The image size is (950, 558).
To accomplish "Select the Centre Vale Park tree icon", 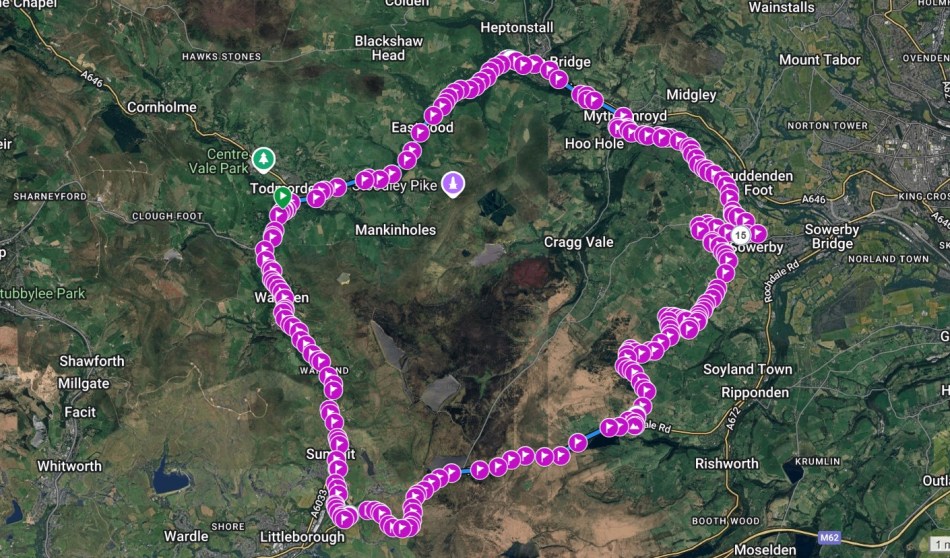I will tap(263, 160).
